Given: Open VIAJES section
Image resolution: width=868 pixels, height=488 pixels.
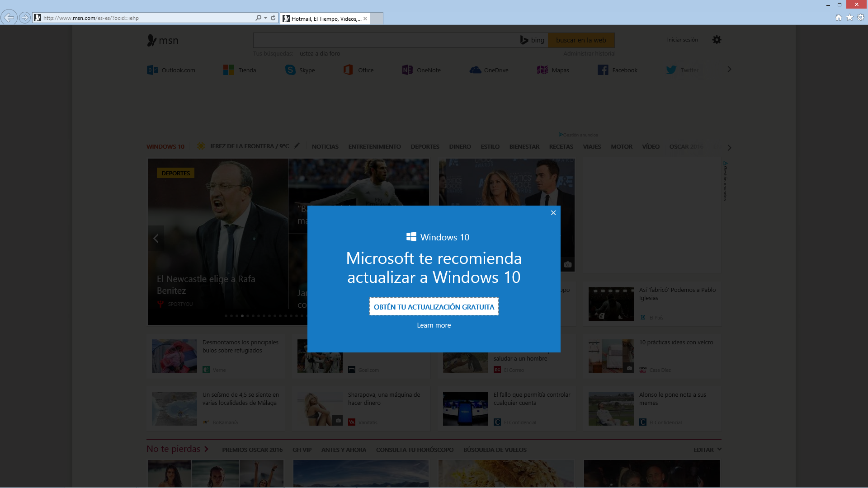Looking at the screenshot, I should pyautogui.click(x=592, y=146).
